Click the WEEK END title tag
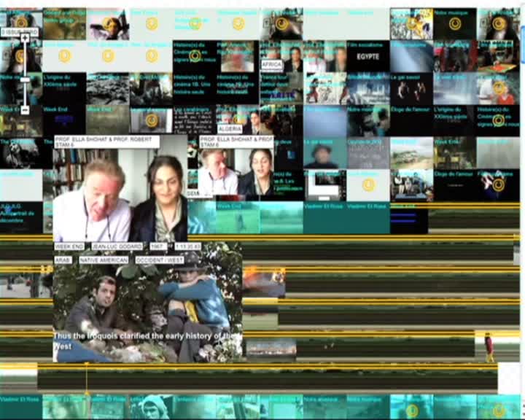 pyautogui.click(x=68, y=246)
